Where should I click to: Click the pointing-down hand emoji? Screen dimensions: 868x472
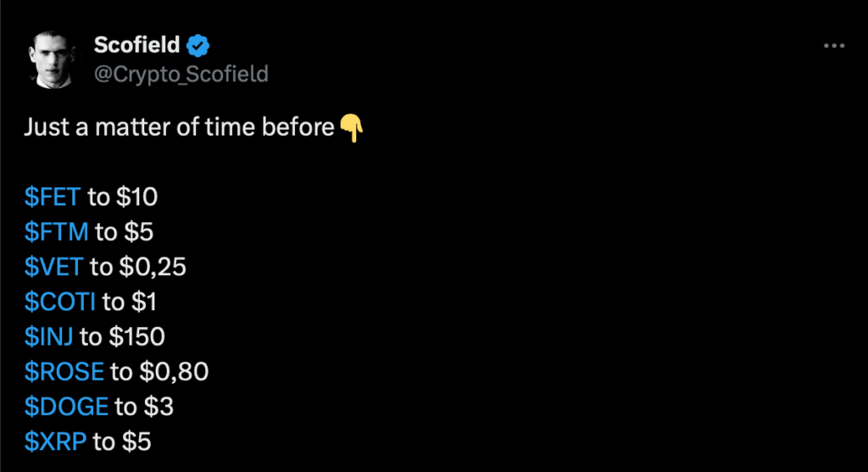coord(350,128)
